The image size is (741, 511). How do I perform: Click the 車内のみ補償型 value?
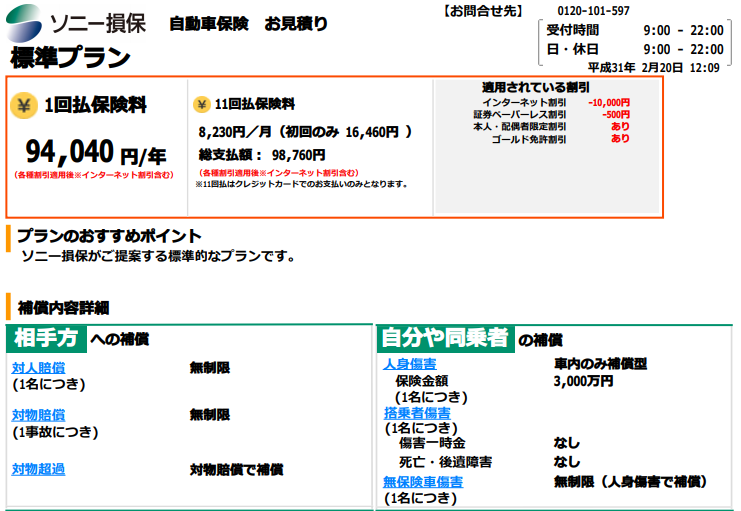600,364
